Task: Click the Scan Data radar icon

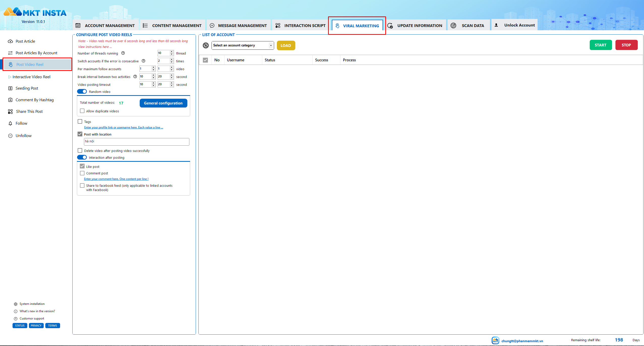Action: point(453,25)
